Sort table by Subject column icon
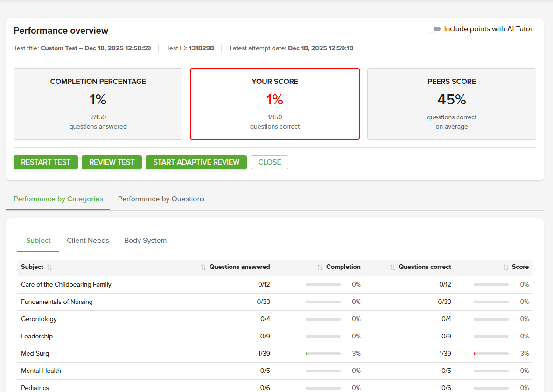The image size is (553, 392). point(49,268)
